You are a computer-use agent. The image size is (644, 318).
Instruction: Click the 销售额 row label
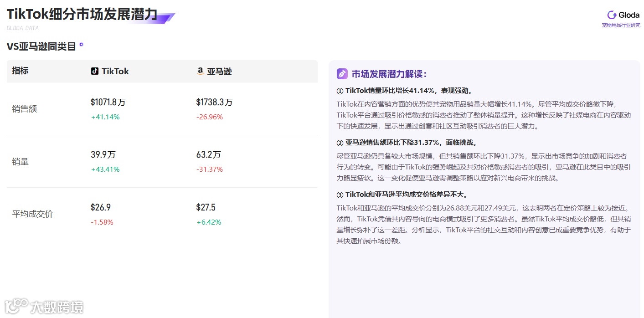click(x=24, y=109)
